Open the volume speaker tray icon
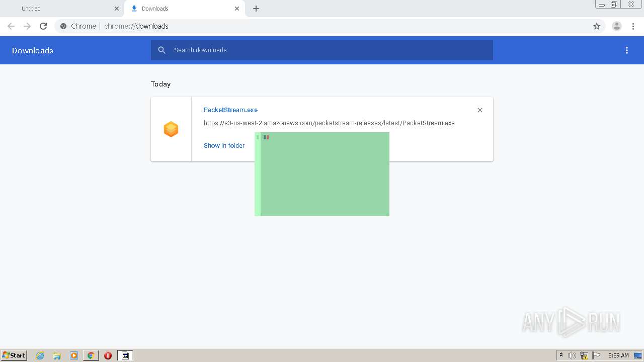Viewport: 644px width, 362px height. [572, 355]
